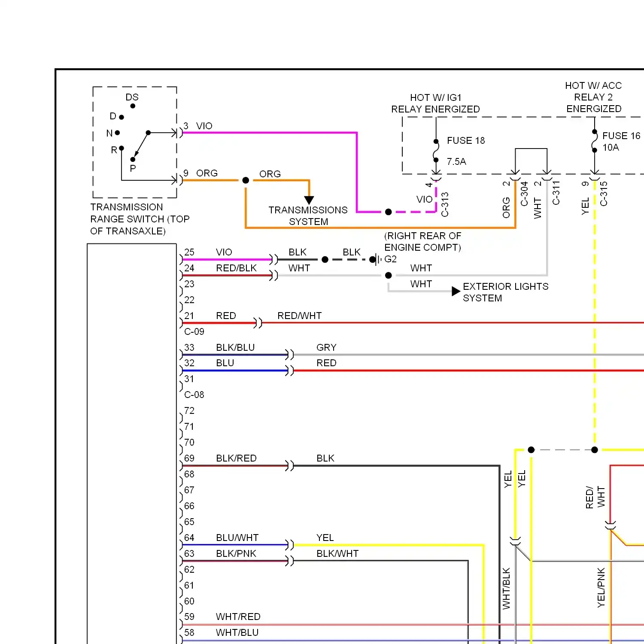Click connector label 'C-08'

pyautogui.click(x=194, y=395)
